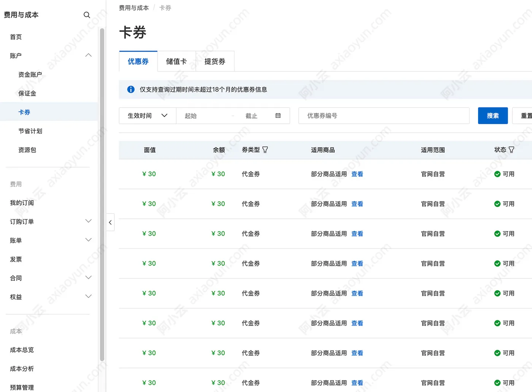This screenshot has width=532, height=392.
Task: Open 查看 link on the first coupon row
Action: click(x=357, y=174)
